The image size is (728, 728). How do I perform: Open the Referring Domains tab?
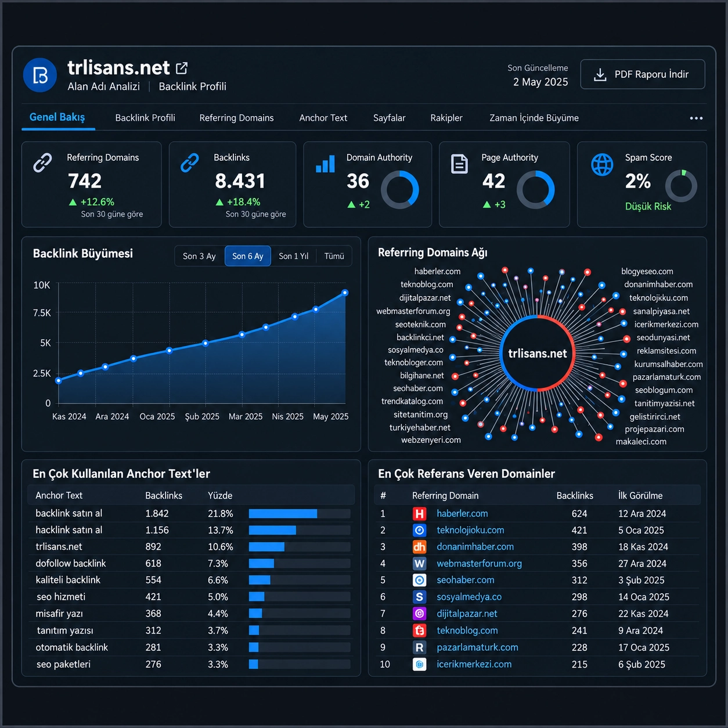point(236,118)
